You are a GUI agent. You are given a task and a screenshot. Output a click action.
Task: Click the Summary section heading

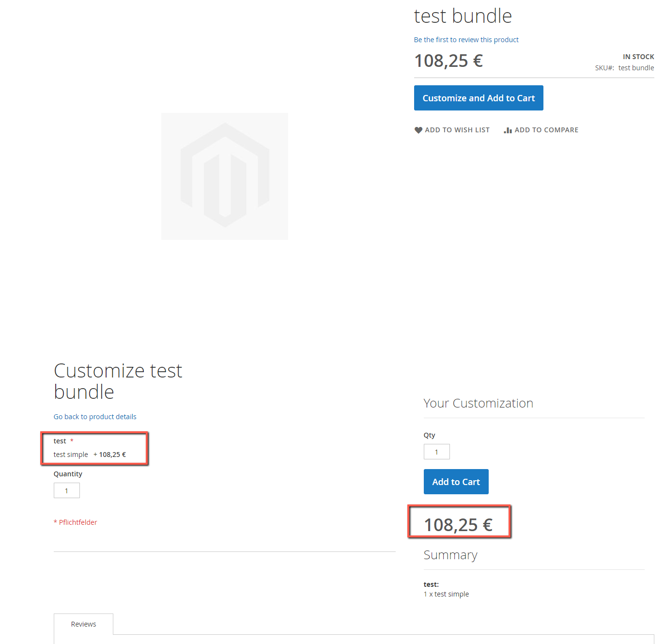450,554
